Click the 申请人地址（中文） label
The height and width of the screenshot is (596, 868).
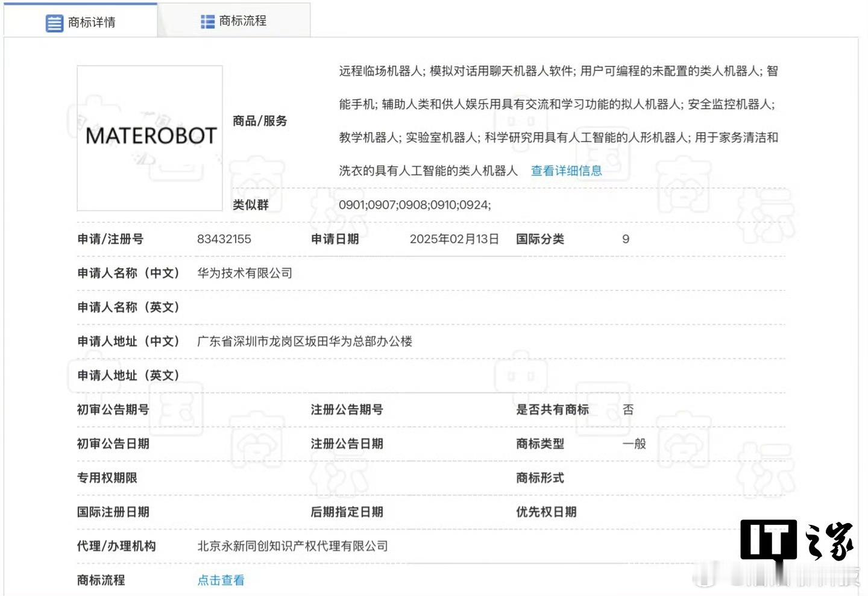pos(128,341)
